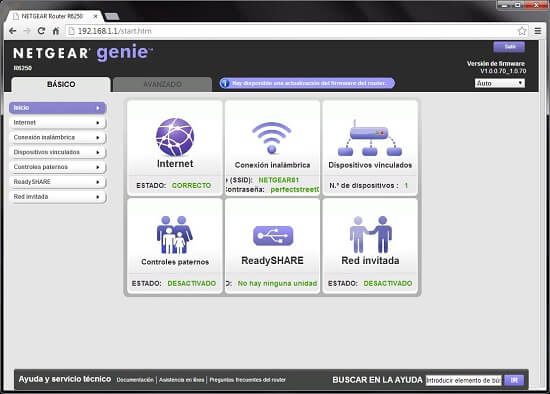The width and height of the screenshot is (550, 394).
Task: Click the IR search button
Action: click(x=514, y=380)
